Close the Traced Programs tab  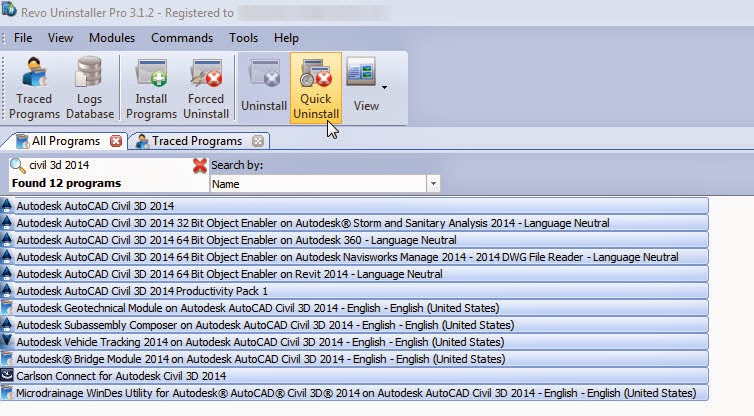tap(258, 141)
